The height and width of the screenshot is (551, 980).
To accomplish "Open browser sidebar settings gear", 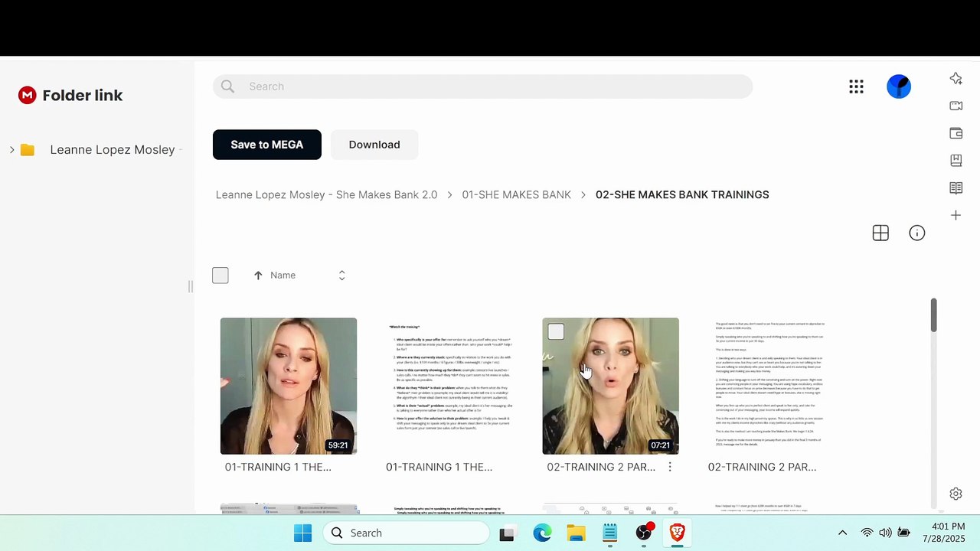I will click(955, 494).
